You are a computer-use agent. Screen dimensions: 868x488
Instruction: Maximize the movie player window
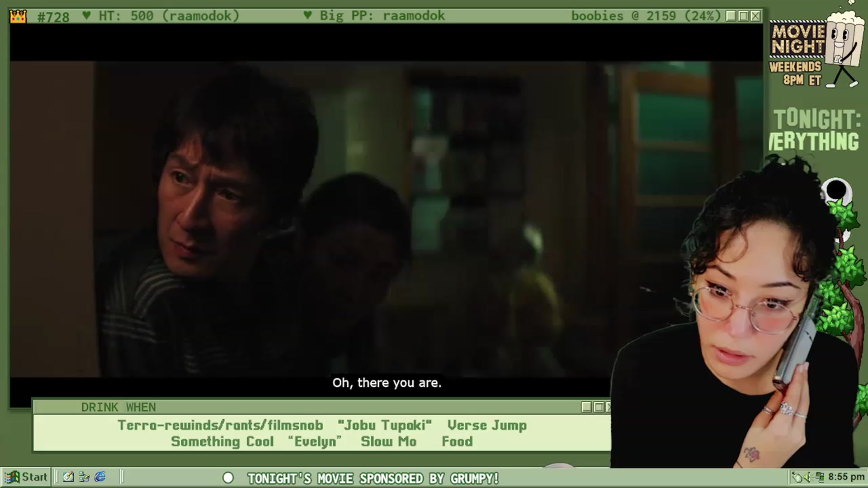pos(743,16)
